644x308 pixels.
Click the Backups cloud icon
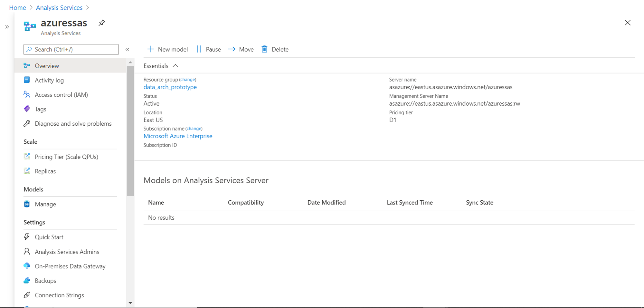tap(27, 281)
